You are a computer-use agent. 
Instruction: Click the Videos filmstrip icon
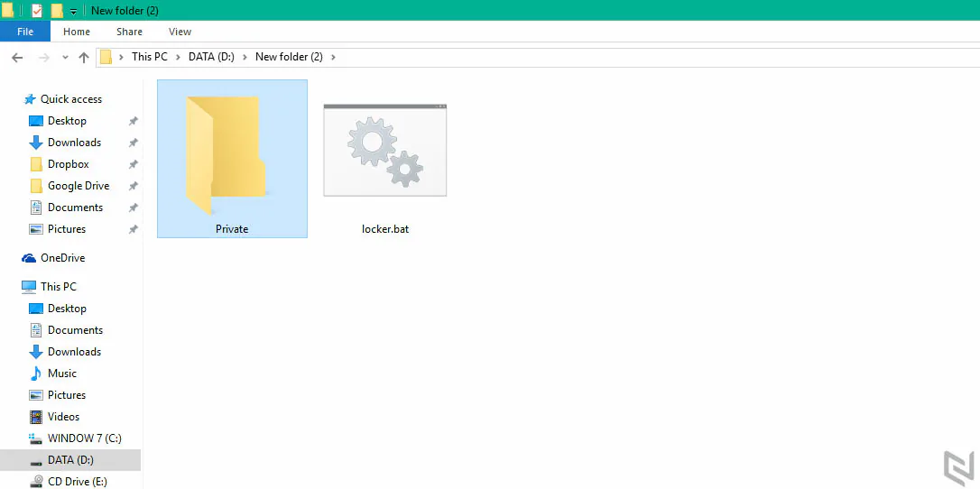coord(36,417)
